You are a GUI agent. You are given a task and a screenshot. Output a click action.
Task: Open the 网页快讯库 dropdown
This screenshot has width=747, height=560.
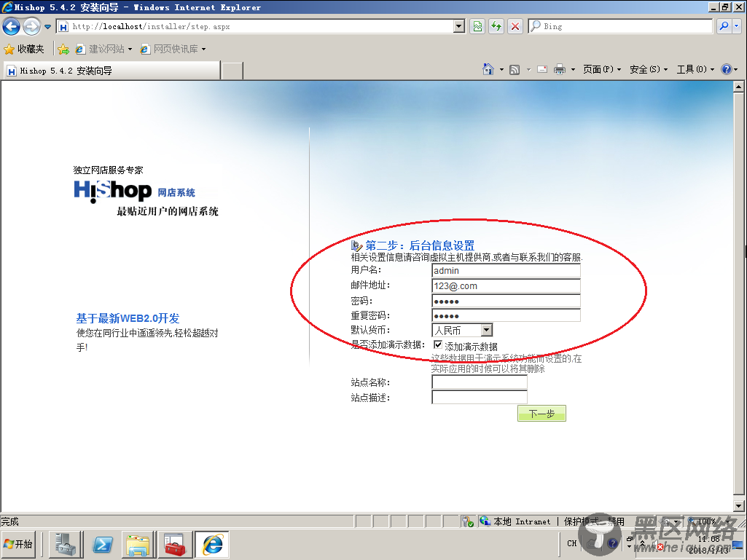[x=173, y=49]
